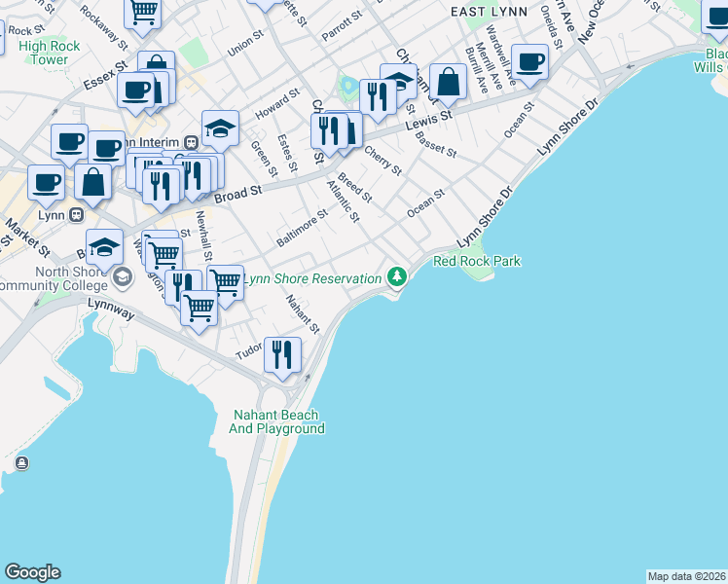The image size is (728, 584).
Task: Select the Rockaway St label
Action: (103, 28)
